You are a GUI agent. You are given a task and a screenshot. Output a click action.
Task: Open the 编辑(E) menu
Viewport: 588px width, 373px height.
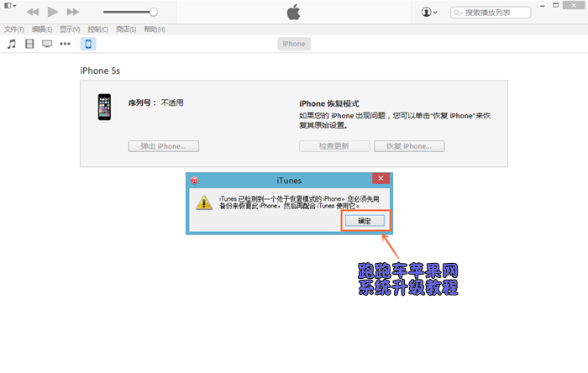click(42, 29)
